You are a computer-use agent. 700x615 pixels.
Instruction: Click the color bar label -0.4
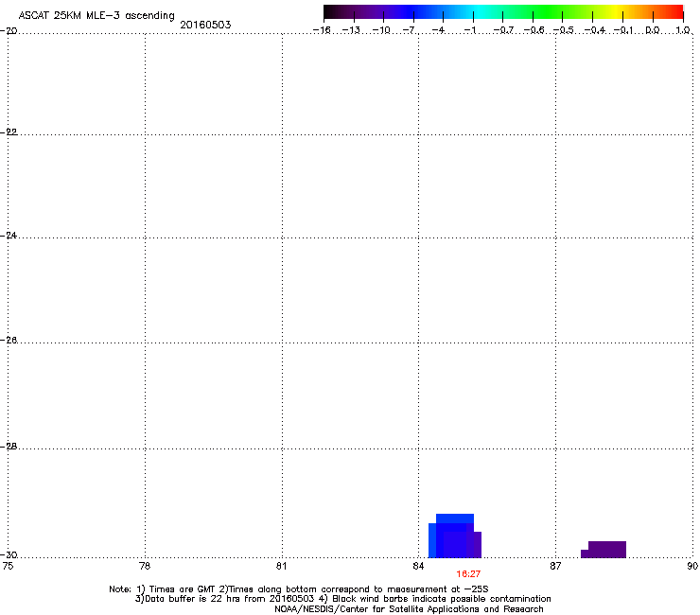(595, 30)
